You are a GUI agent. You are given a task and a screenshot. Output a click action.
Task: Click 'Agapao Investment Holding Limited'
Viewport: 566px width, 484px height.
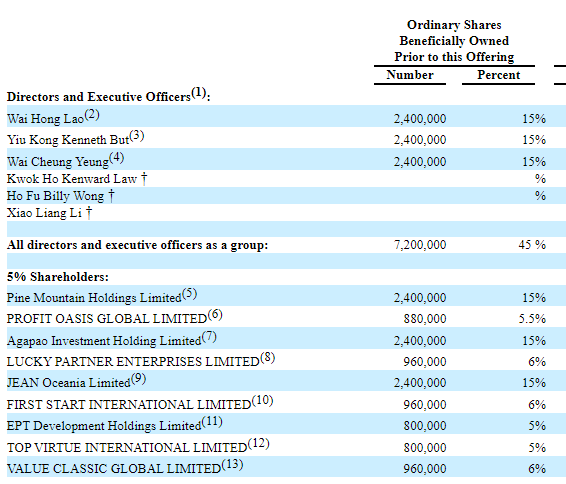coord(104,341)
